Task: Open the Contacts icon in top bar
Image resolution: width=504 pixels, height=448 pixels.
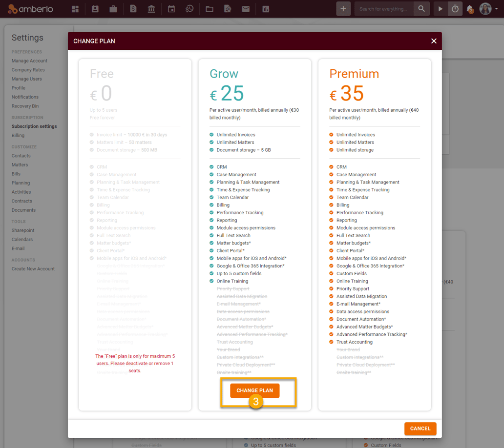Action: point(95,9)
